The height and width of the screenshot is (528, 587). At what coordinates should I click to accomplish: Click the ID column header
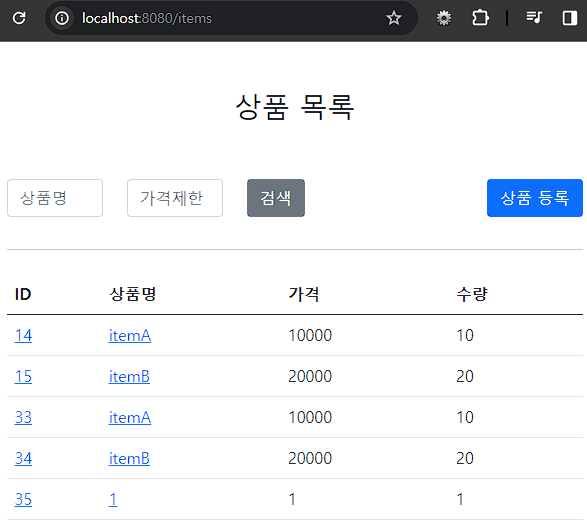(x=23, y=294)
